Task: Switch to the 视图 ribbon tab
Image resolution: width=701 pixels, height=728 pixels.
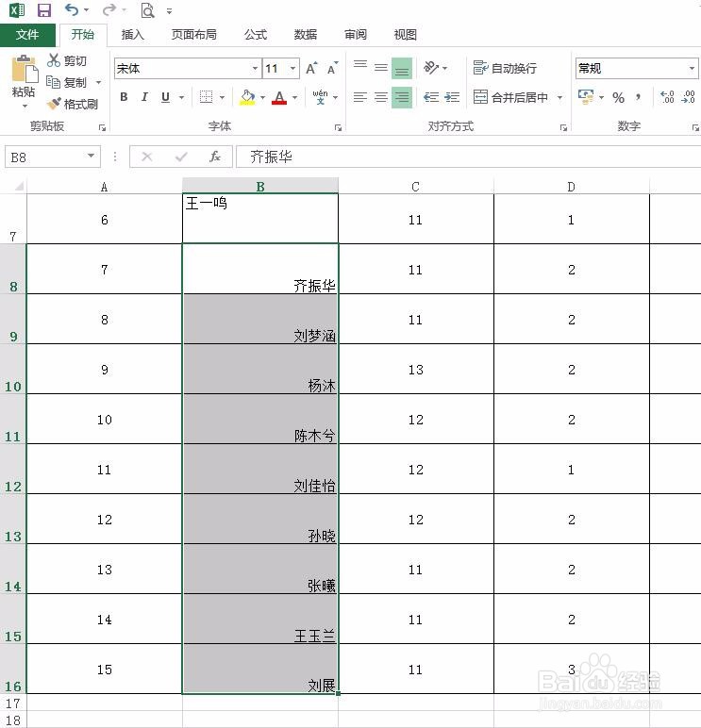Action: tap(405, 35)
